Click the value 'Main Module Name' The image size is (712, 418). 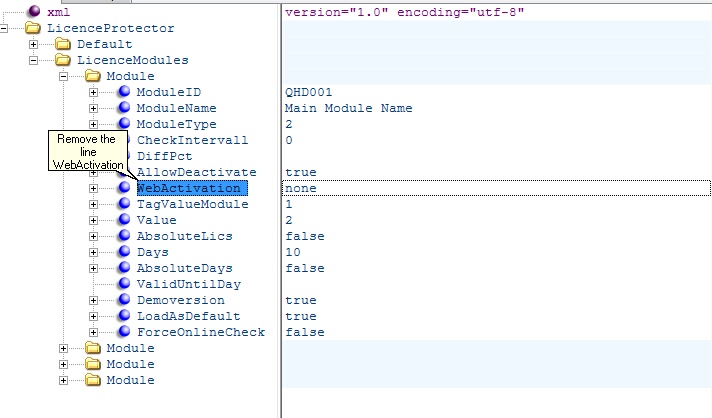(348, 108)
